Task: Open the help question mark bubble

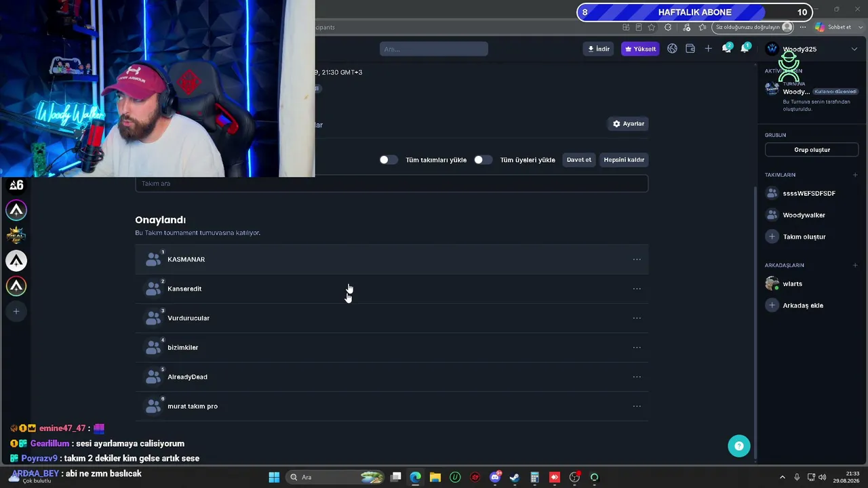Action: click(738, 446)
